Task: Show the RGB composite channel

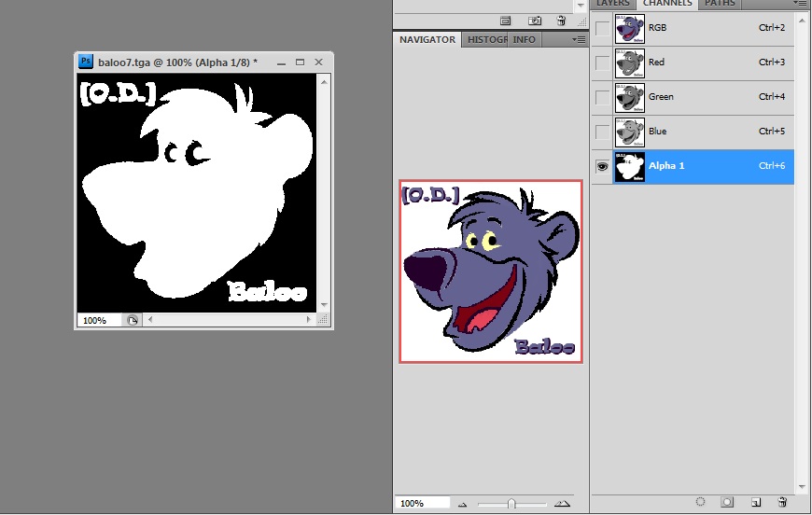Action: 602,28
